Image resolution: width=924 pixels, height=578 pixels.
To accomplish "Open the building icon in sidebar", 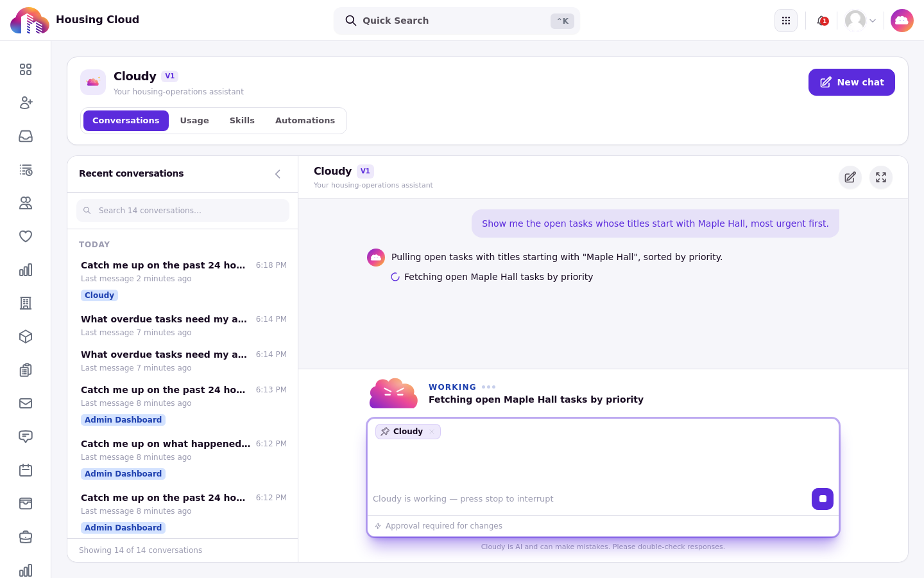I will 26,303.
